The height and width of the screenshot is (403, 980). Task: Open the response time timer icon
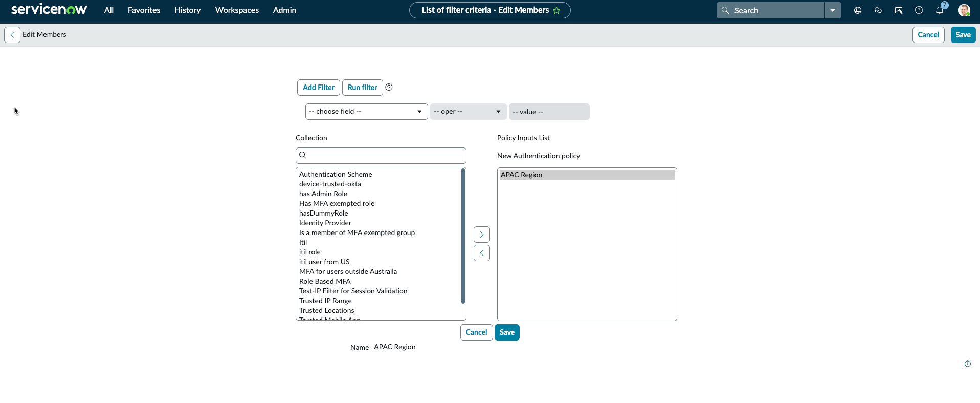click(968, 364)
